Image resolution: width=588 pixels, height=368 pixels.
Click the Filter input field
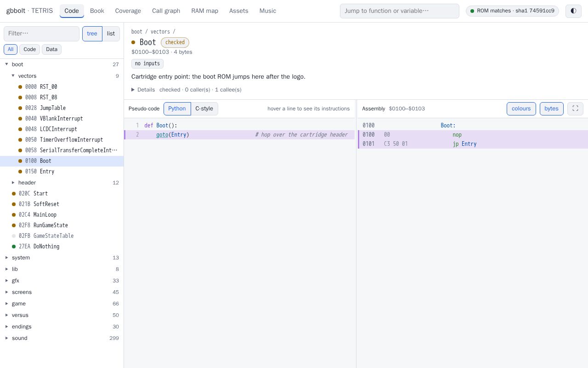coord(42,34)
